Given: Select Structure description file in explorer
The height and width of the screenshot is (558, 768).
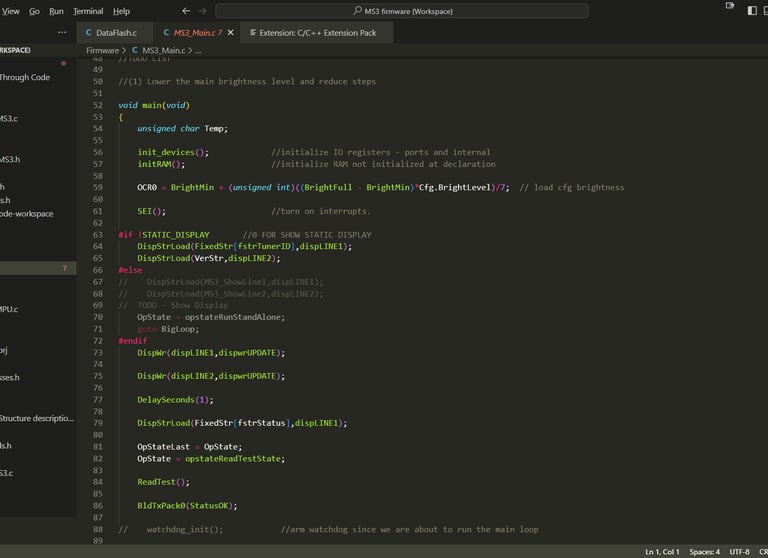Looking at the screenshot, I should pyautogui.click(x=36, y=418).
